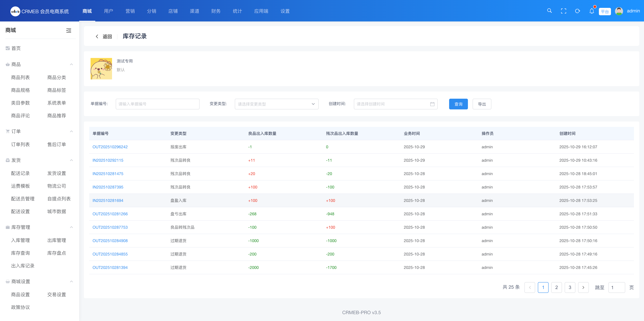Click the admin avatar image
The height and width of the screenshot is (321, 644).
point(619,11)
